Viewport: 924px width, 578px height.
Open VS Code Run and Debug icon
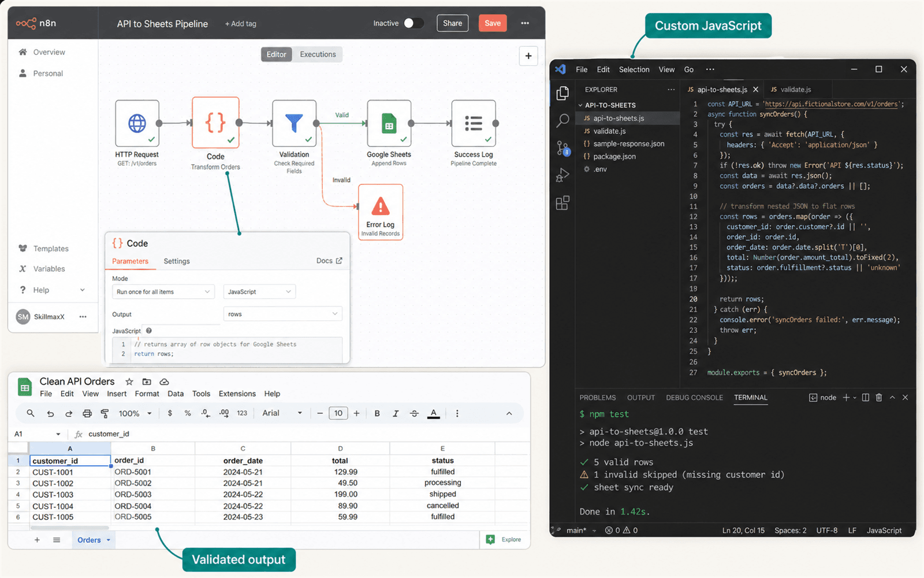[562, 175]
